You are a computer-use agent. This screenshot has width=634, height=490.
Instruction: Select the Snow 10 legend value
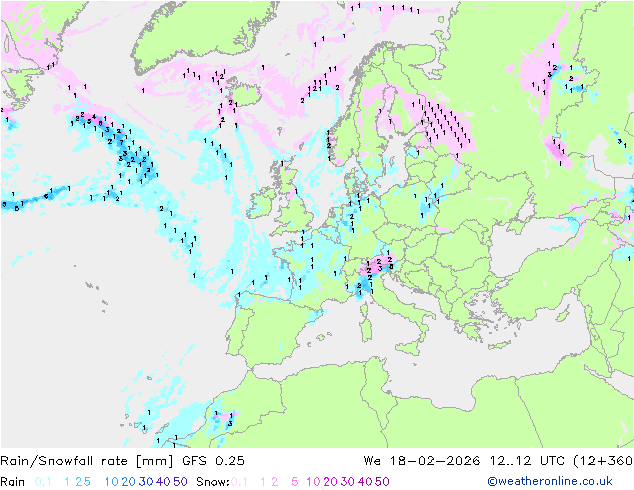pyautogui.click(x=313, y=482)
